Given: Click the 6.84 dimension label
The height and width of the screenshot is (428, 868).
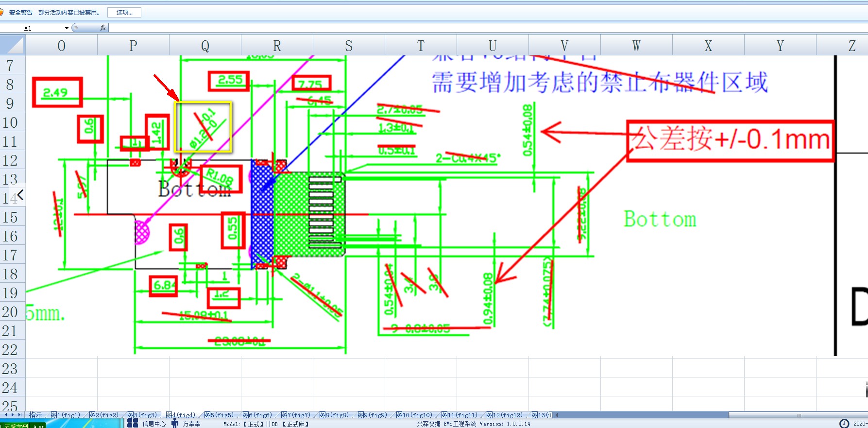Looking at the screenshot, I should 164,285.
